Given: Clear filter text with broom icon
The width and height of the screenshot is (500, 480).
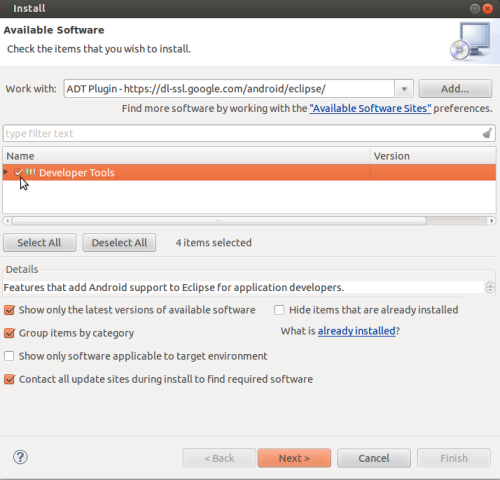Looking at the screenshot, I should (487, 133).
